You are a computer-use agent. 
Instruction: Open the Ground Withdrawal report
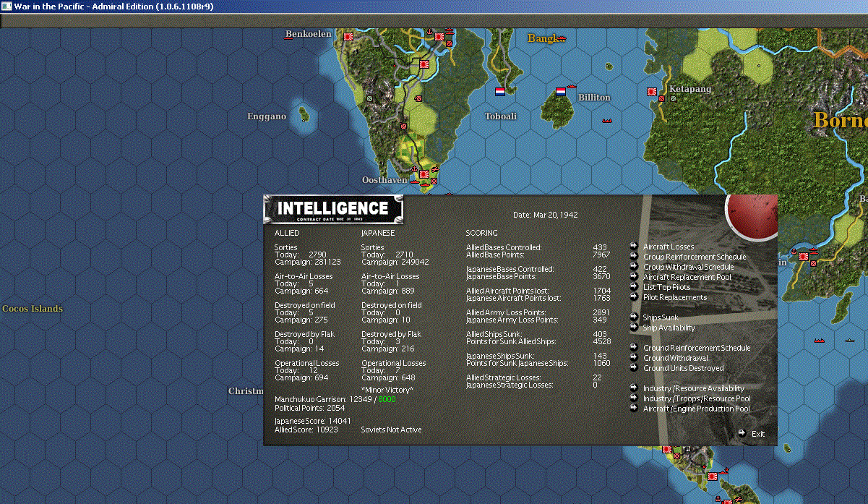point(676,358)
